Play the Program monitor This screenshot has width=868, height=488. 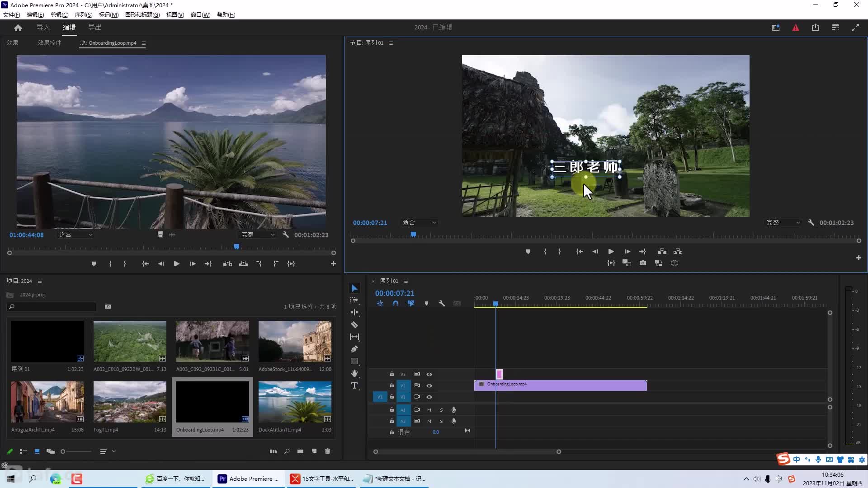click(x=611, y=251)
